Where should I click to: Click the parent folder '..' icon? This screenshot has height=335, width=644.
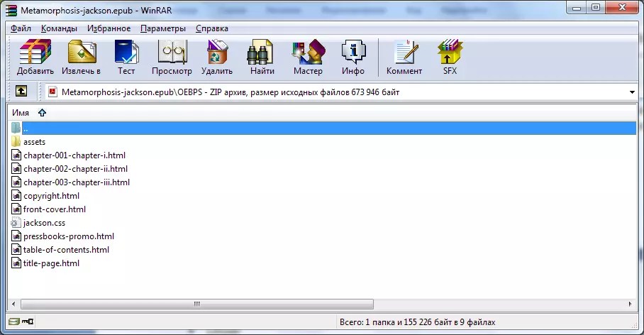16,128
